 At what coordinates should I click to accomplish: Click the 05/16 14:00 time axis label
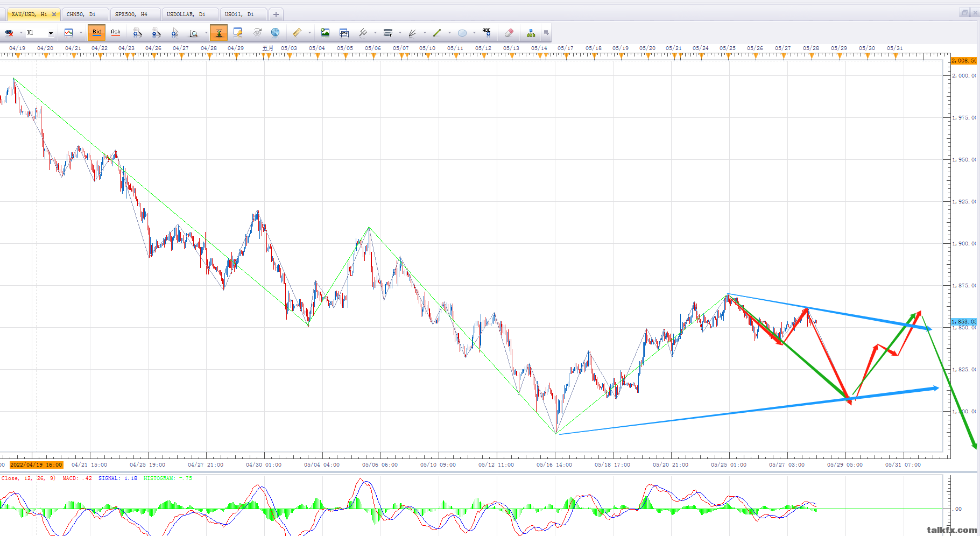554,464
